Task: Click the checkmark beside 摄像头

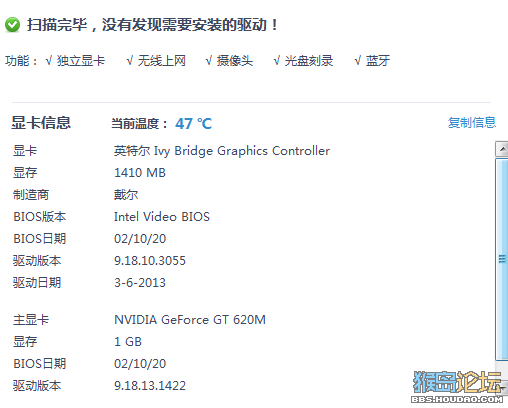Action: coord(209,61)
